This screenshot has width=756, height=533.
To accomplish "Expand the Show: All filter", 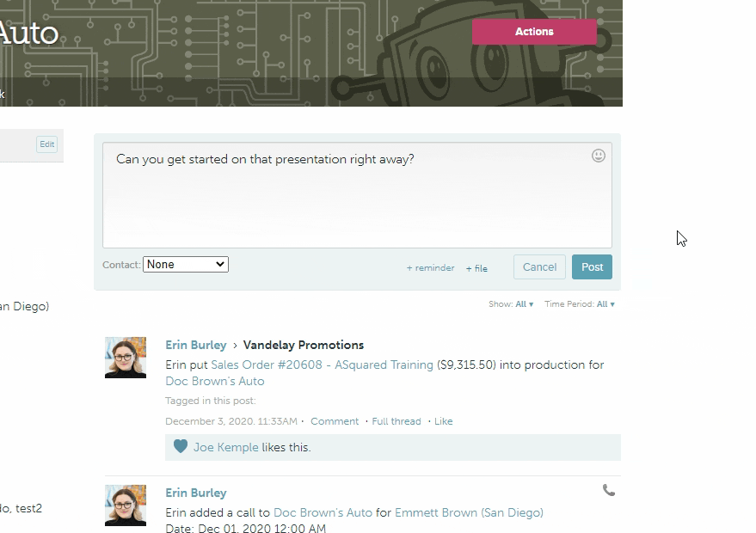I will pos(524,304).
